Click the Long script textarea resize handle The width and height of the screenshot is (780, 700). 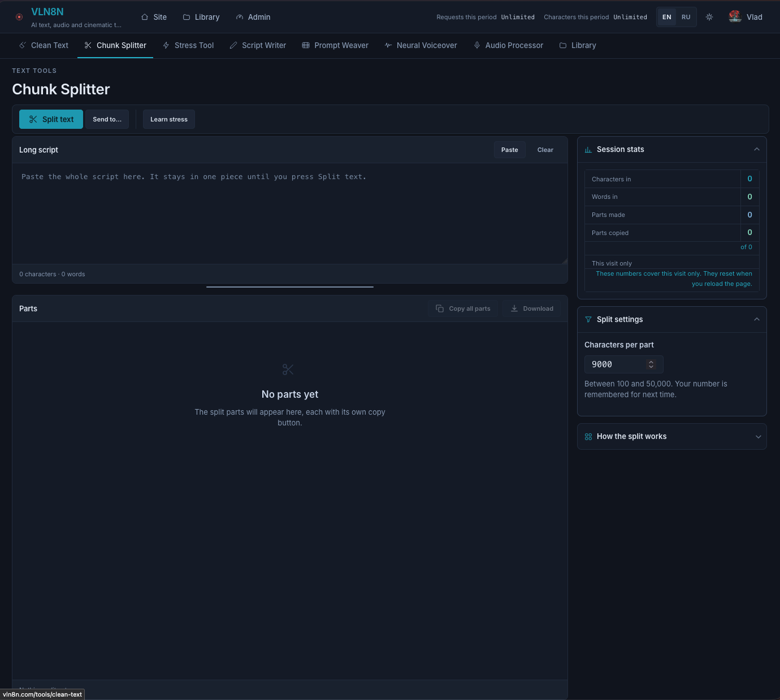tap(564, 260)
